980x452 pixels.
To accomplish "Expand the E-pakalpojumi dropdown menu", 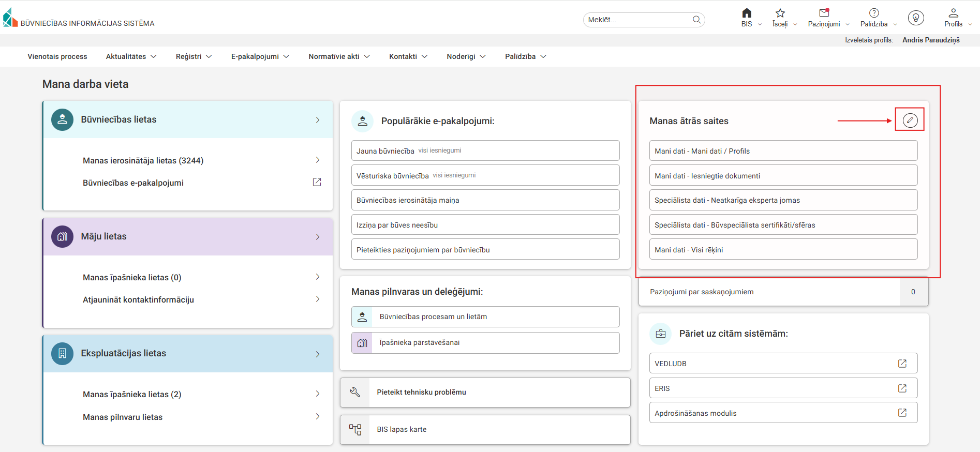I will [x=260, y=56].
